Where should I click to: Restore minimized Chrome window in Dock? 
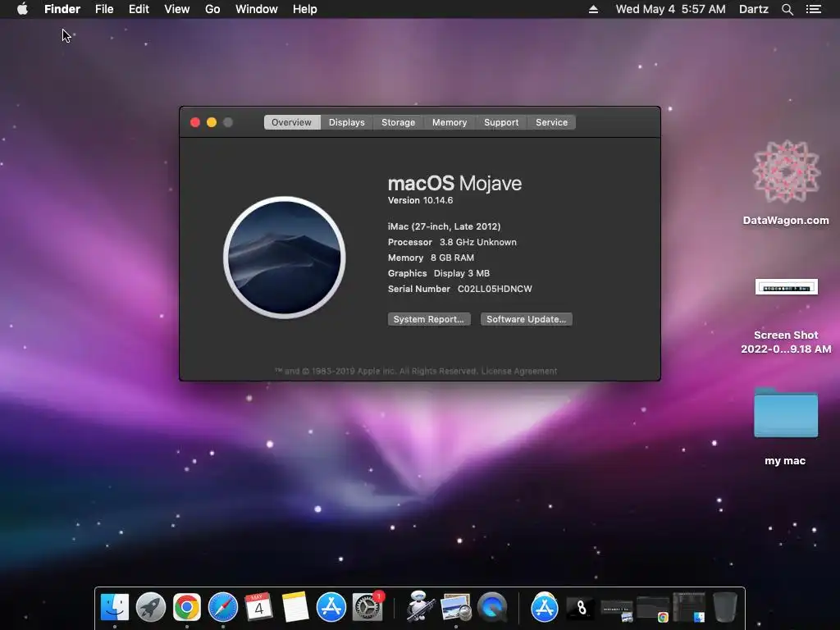[653, 609]
